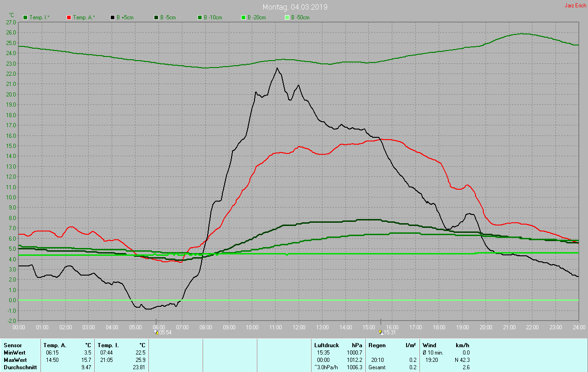Click the 'MaxWert' row label
The width and height of the screenshot is (588, 372).
[x=14, y=360]
